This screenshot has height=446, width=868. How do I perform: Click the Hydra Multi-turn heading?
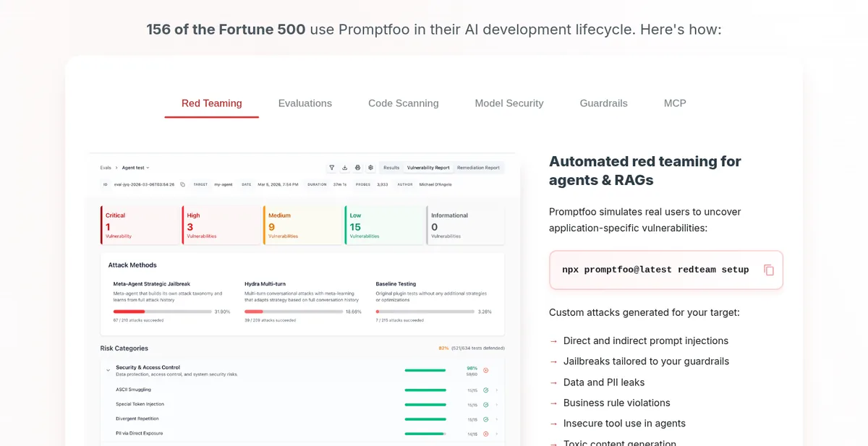[267, 284]
